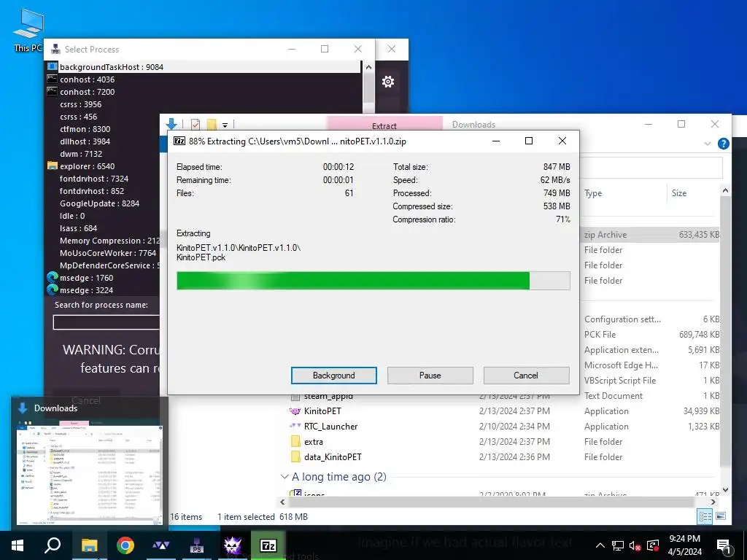The image size is (747, 560).
Task: Collapse the A long time ago group
Action: (x=285, y=477)
